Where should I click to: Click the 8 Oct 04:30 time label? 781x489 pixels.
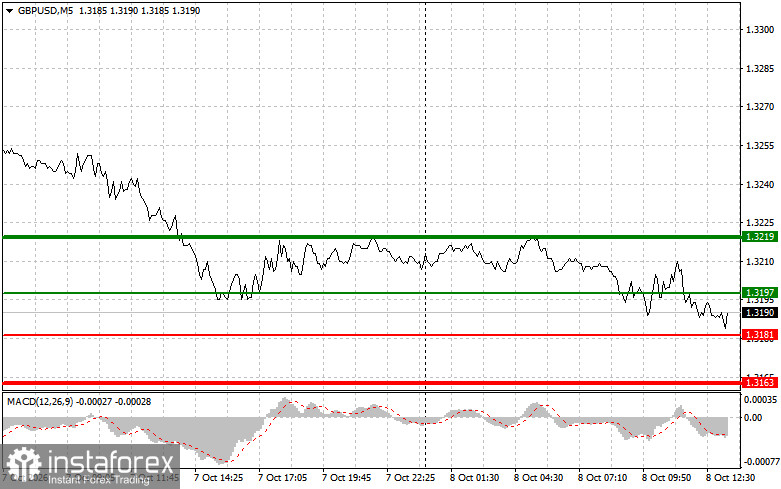(538, 478)
